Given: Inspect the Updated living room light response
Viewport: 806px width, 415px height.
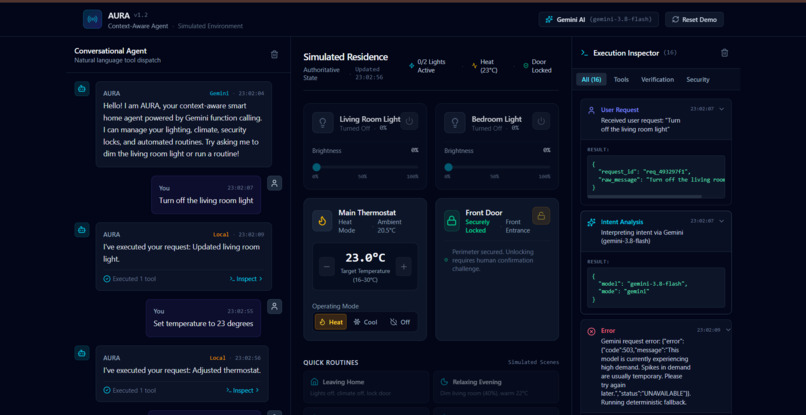Looking at the screenshot, I should 246,279.
